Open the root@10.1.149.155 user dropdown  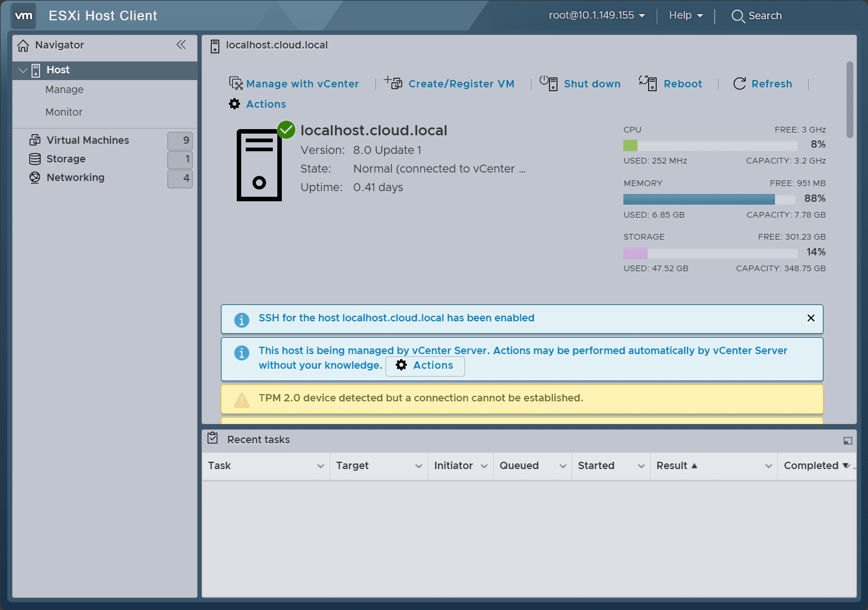tap(596, 16)
